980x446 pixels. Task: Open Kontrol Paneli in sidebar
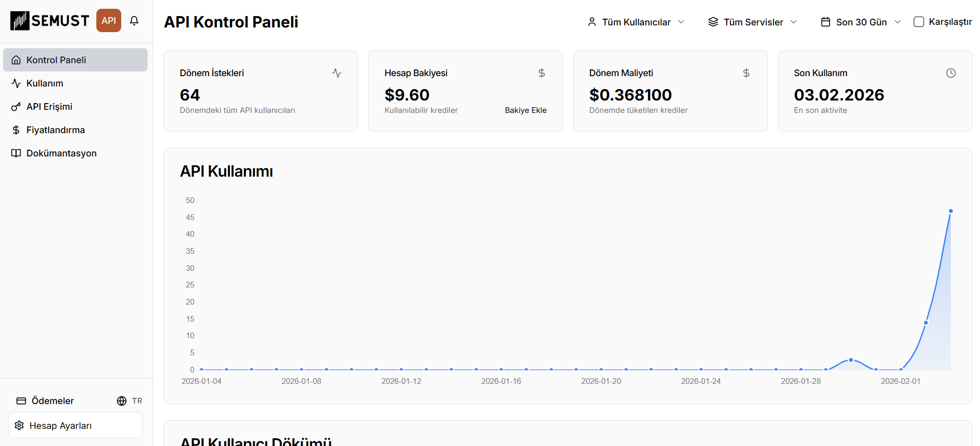click(x=75, y=60)
